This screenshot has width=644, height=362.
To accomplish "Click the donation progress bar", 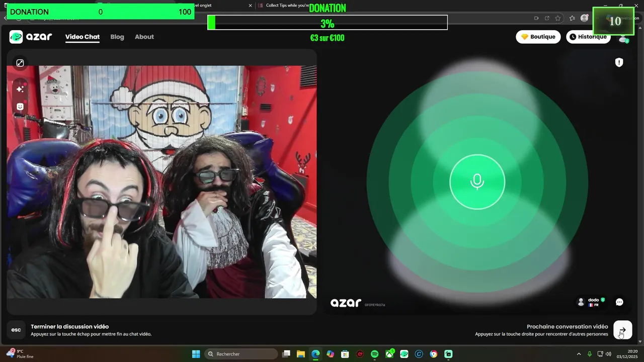I will tap(328, 23).
